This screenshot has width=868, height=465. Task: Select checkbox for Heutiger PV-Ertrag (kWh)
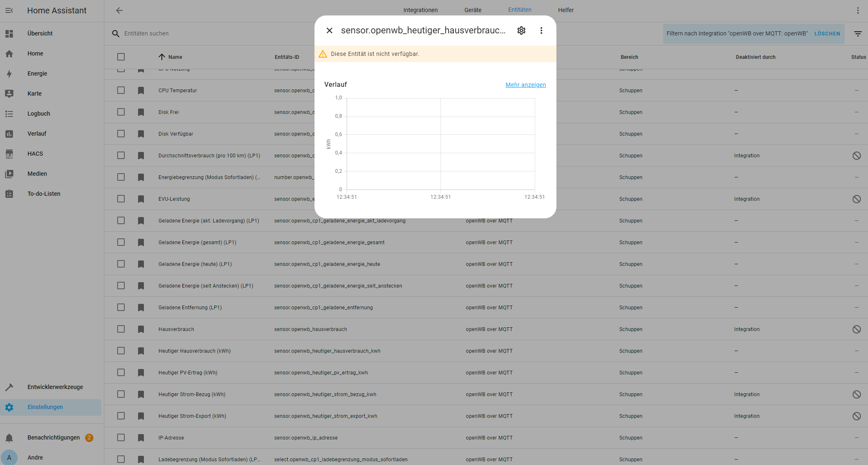tap(121, 372)
